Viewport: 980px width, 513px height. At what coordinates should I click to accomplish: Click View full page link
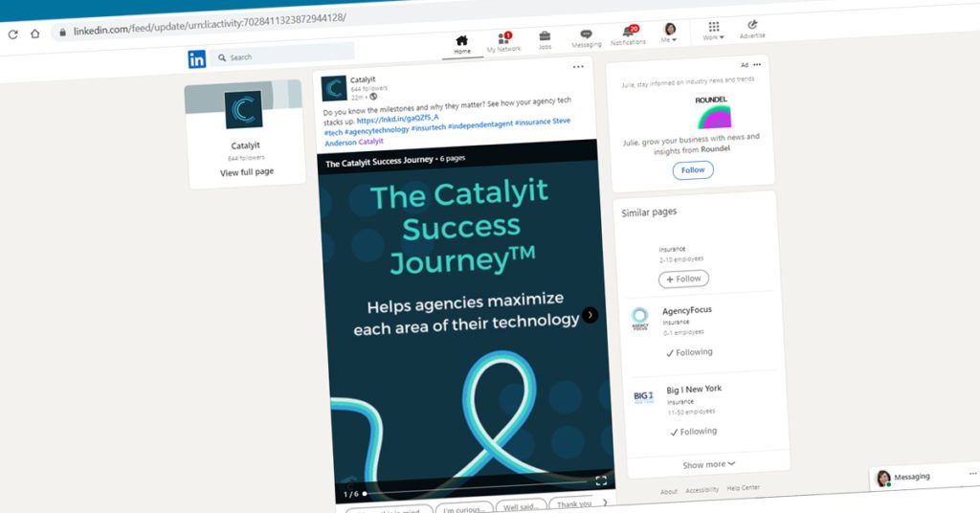pos(247,172)
